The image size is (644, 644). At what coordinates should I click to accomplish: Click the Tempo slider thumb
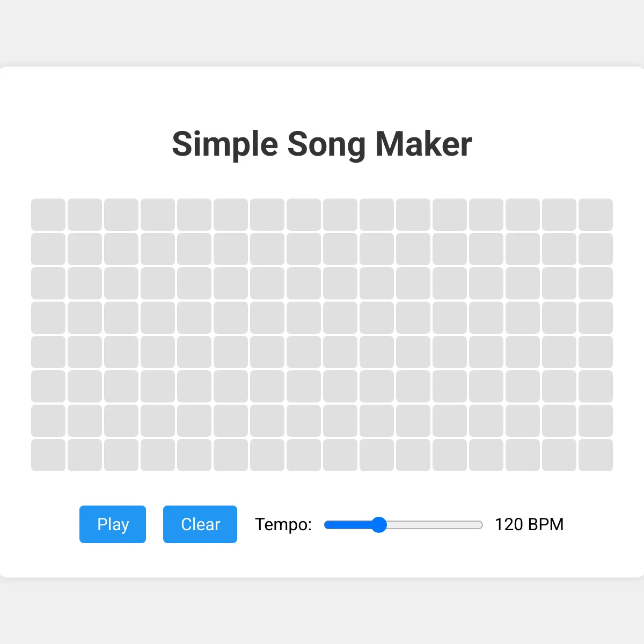click(379, 525)
